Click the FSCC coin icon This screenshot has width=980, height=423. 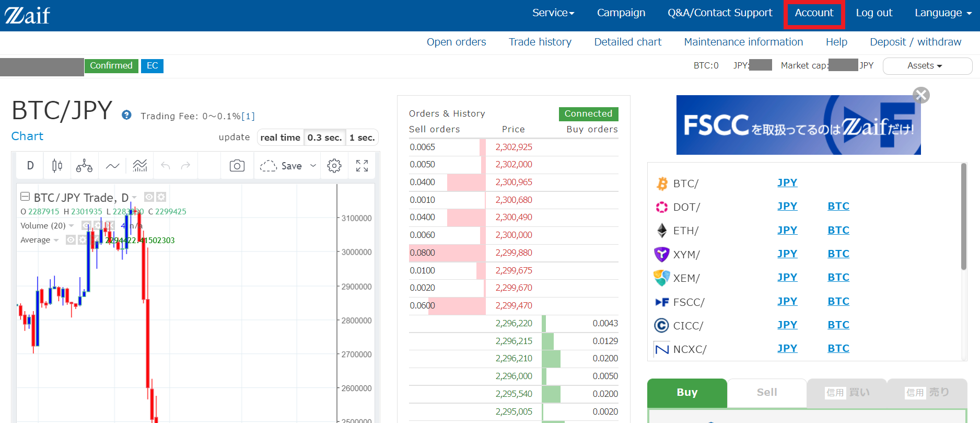[x=662, y=302]
